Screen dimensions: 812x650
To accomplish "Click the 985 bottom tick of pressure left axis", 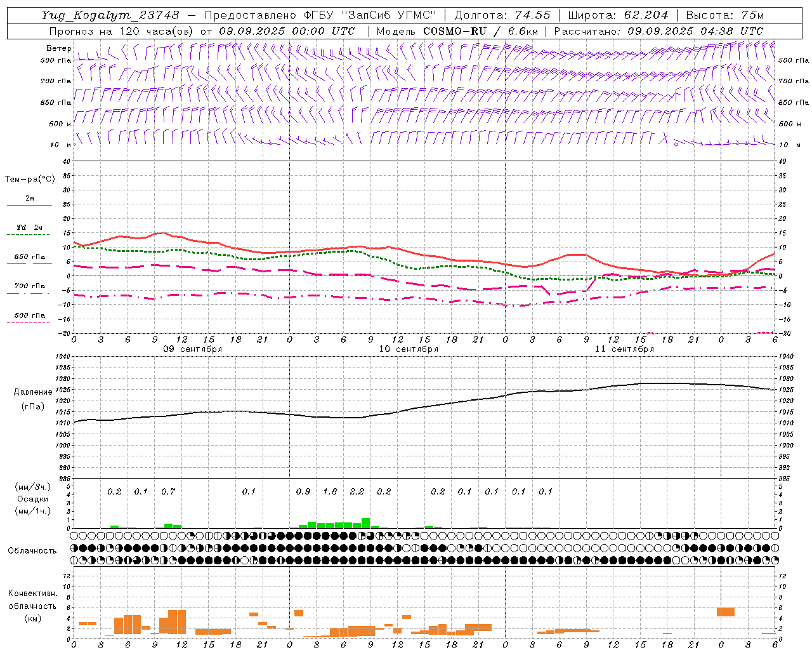I will (x=64, y=479).
